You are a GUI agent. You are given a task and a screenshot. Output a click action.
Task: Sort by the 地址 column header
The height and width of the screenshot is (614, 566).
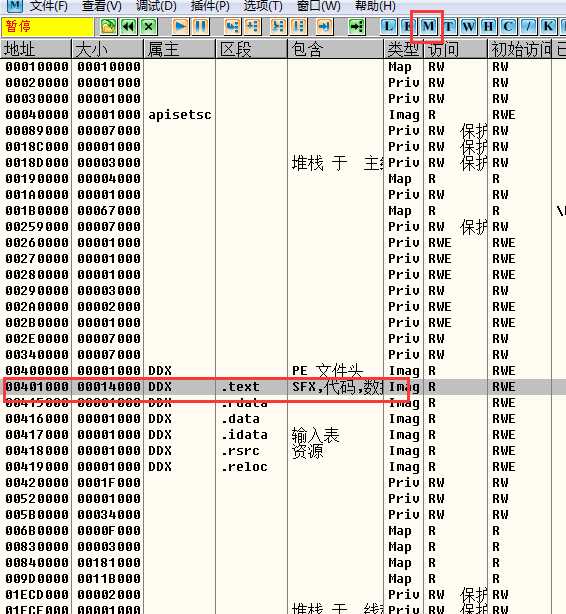click(x=36, y=49)
